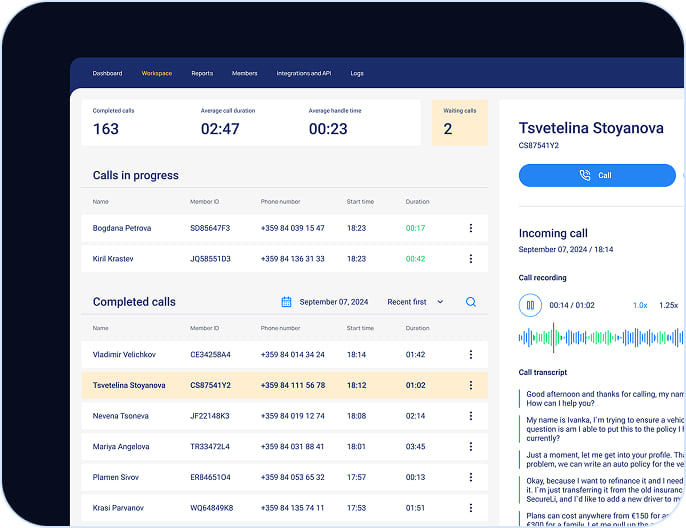
Task: Set playback speed to 1.25x
Action: click(668, 305)
